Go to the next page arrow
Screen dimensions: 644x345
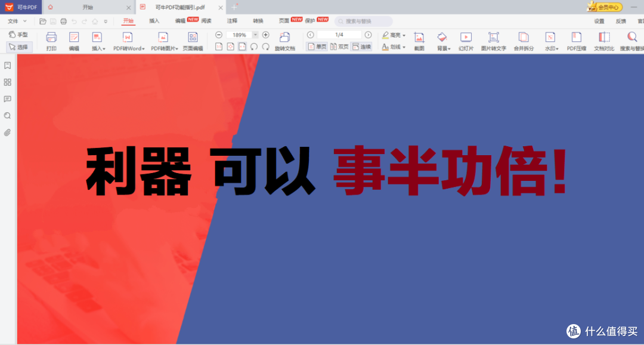pos(369,35)
